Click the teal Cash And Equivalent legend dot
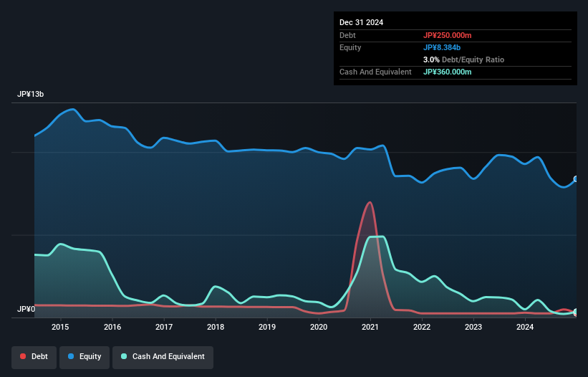 (x=124, y=356)
